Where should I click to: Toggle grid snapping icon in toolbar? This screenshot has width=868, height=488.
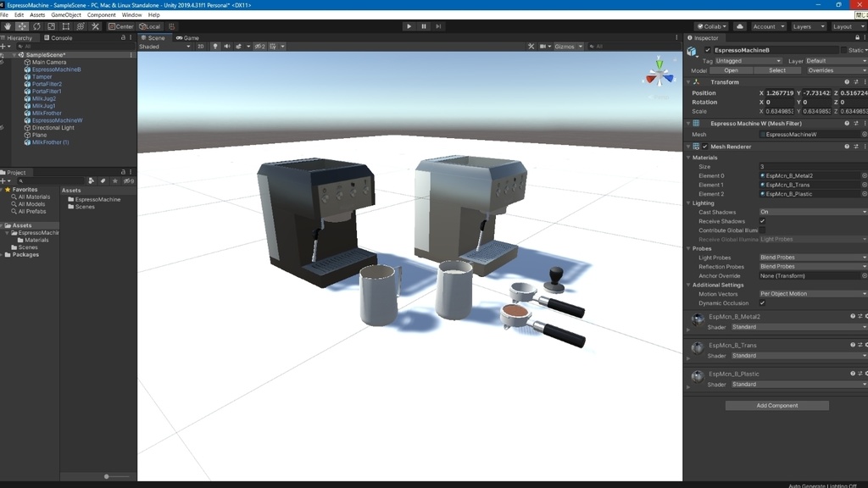tap(171, 26)
